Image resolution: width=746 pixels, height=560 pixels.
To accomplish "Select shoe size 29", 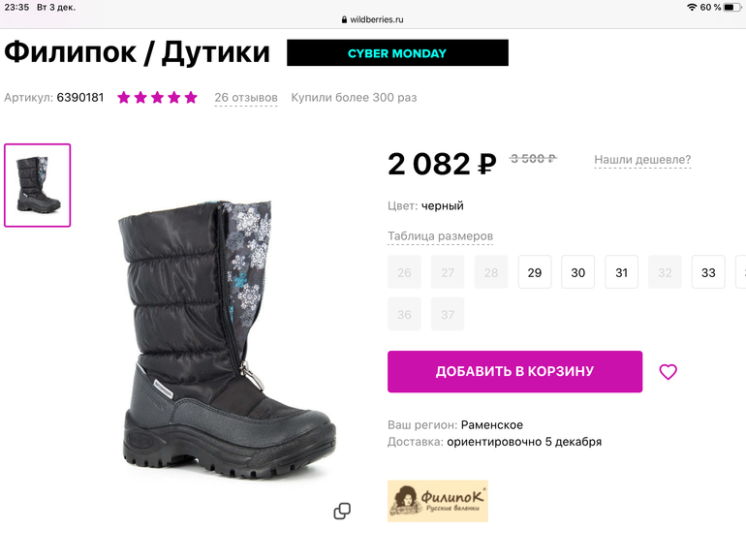I will click(535, 272).
